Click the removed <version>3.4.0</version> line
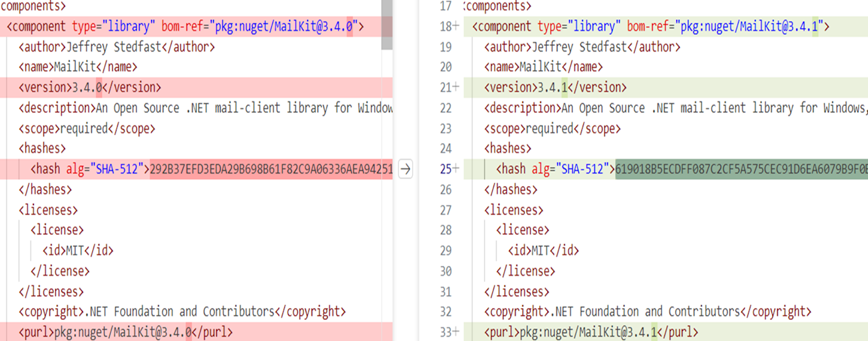The width and height of the screenshot is (868, 341). pyautogui.click(x=196, y=87)
